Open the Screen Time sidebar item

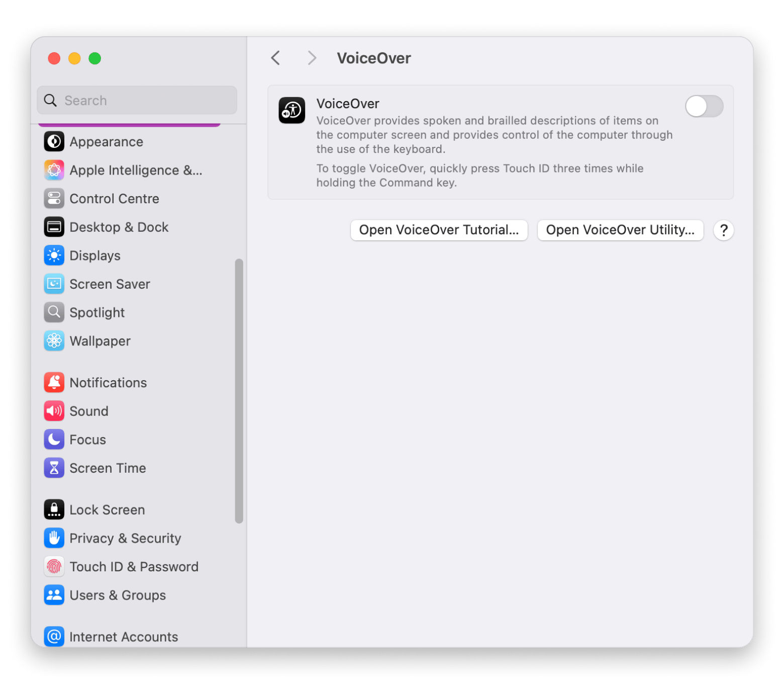(x=108, y=468)
